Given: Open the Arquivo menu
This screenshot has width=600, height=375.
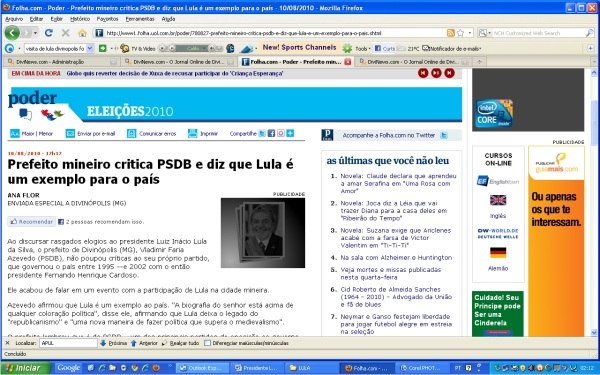Looking at the screenshot, I should [x=14, y=19].
